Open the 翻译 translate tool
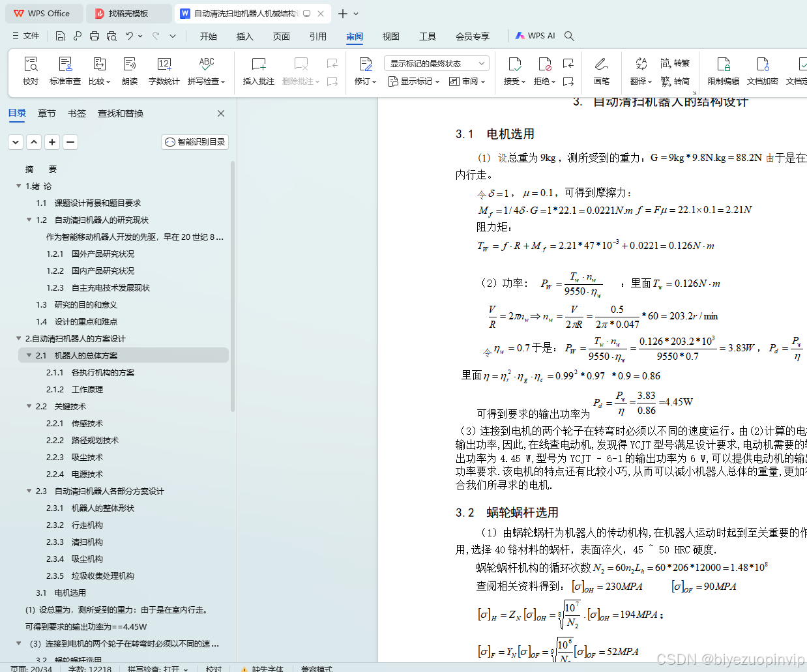807x672 pixels. [641, 70]
